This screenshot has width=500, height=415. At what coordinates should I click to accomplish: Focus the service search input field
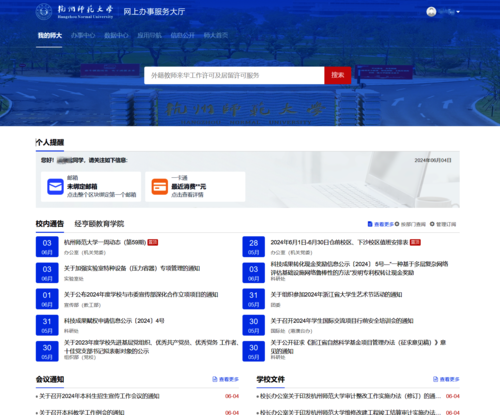[x=234, y=75]
